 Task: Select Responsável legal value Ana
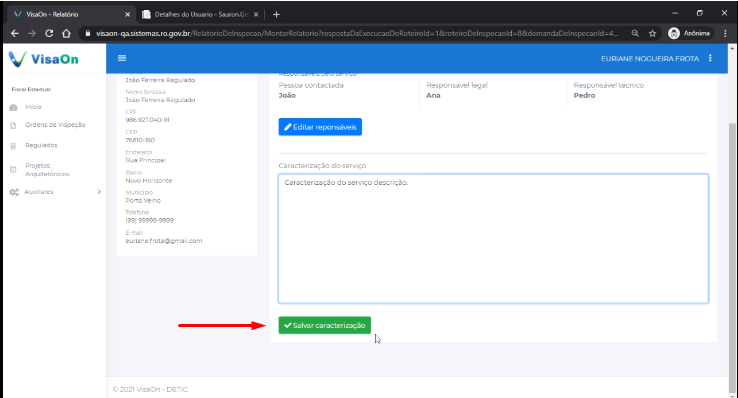(433, 96)
